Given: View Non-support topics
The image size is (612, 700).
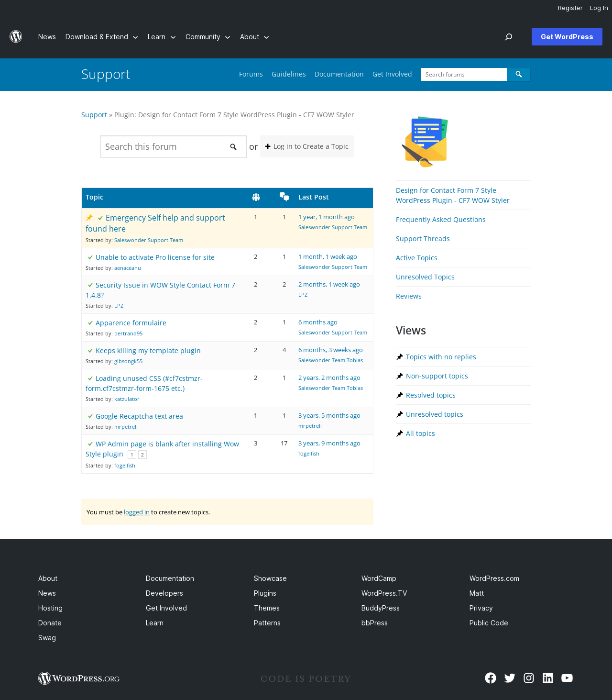Looking at the screenshot, I should [x=437, y=376].
